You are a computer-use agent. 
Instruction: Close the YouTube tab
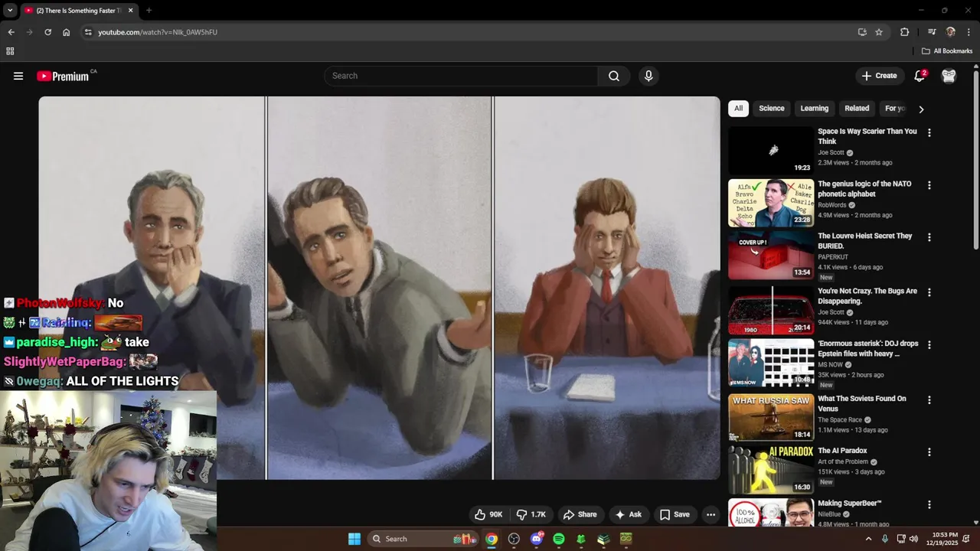tap(131, 11)
